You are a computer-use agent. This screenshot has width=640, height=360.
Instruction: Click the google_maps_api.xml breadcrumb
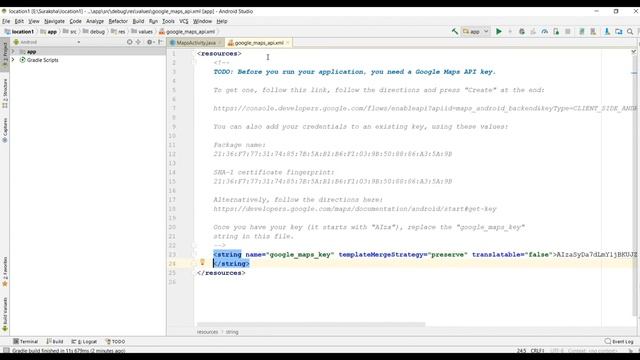187,31
